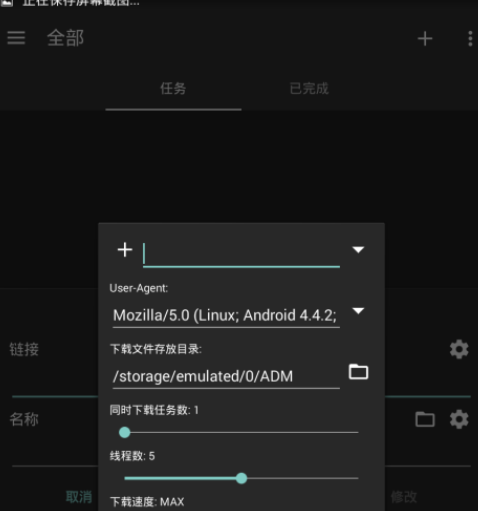Click folder icon in the 名称 row

point(425,419)
